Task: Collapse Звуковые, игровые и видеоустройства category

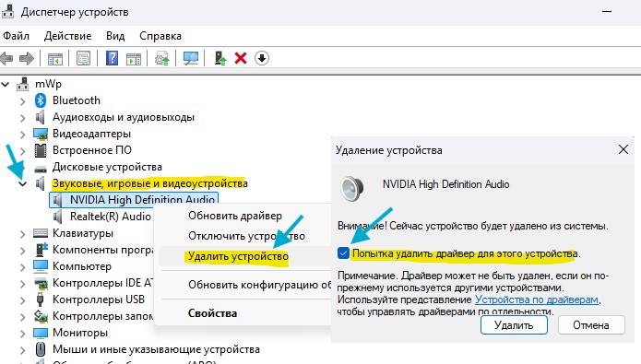Action: tap(22, 183)
